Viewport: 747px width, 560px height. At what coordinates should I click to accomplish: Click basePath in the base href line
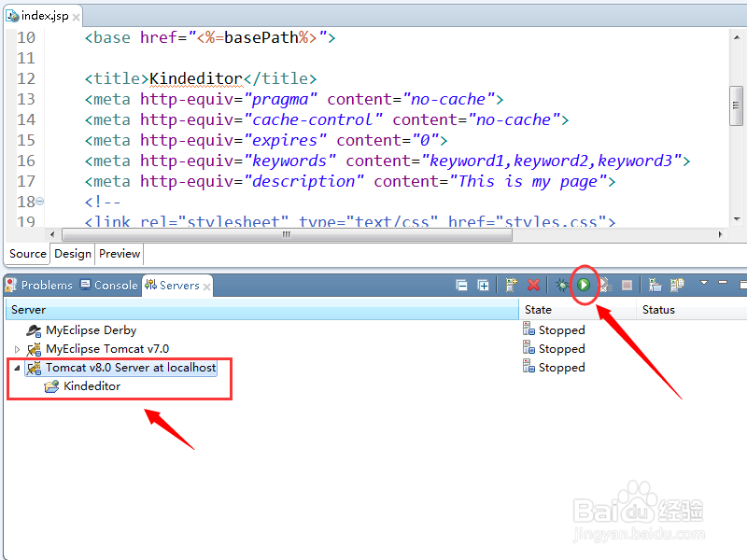[x=261, y=37]
